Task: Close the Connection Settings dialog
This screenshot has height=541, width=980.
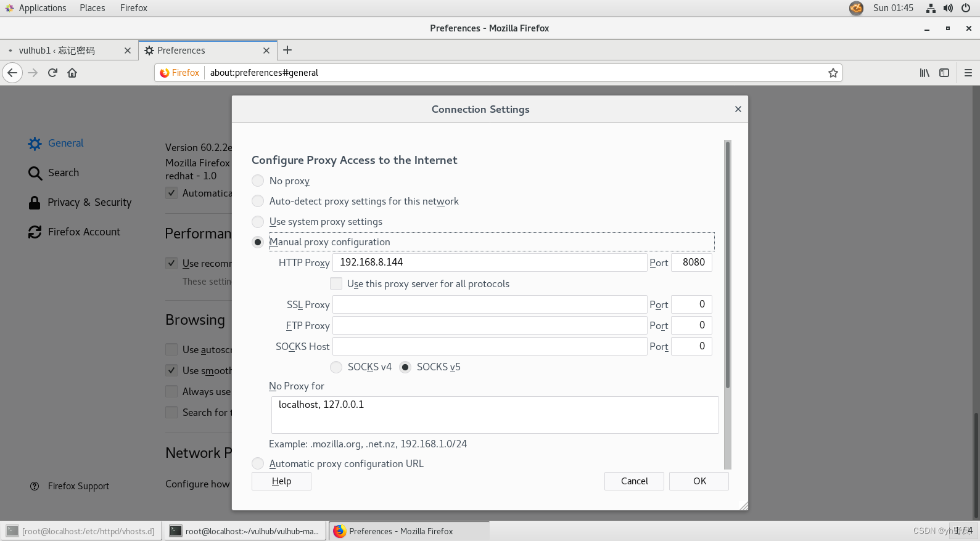Action: coord(738,109)
